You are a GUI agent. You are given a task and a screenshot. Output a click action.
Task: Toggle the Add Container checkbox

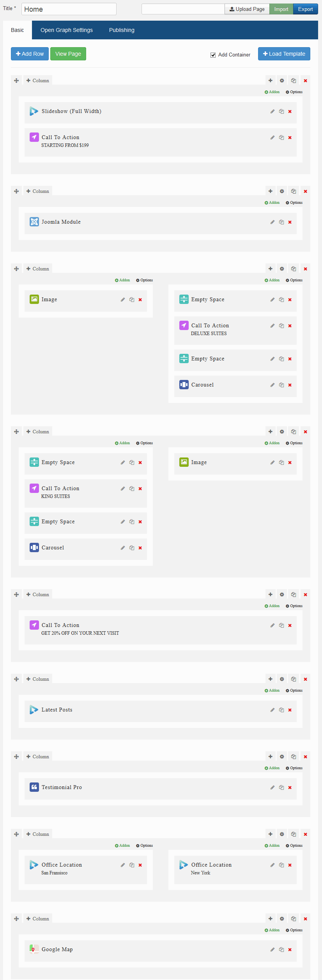pos(213,55)
